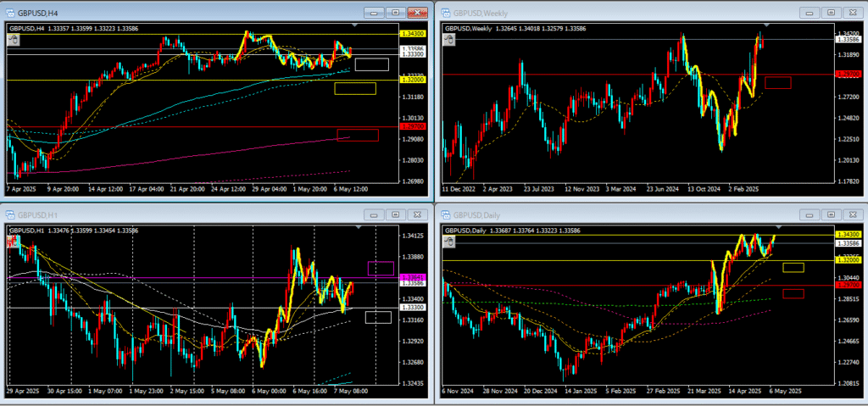This screenshot has width=868, height=406.
Task: Minimize the GBPUSD,Weekly chart window
Action: [811, 12]
